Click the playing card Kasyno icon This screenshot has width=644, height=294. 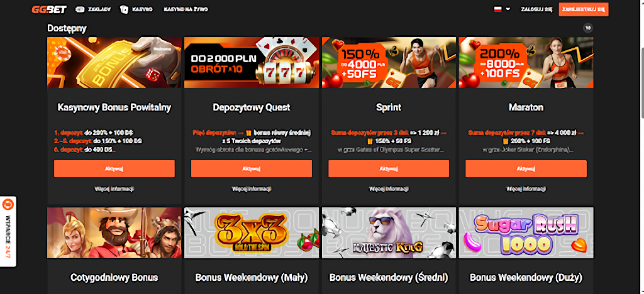click(x=125, y=9)
